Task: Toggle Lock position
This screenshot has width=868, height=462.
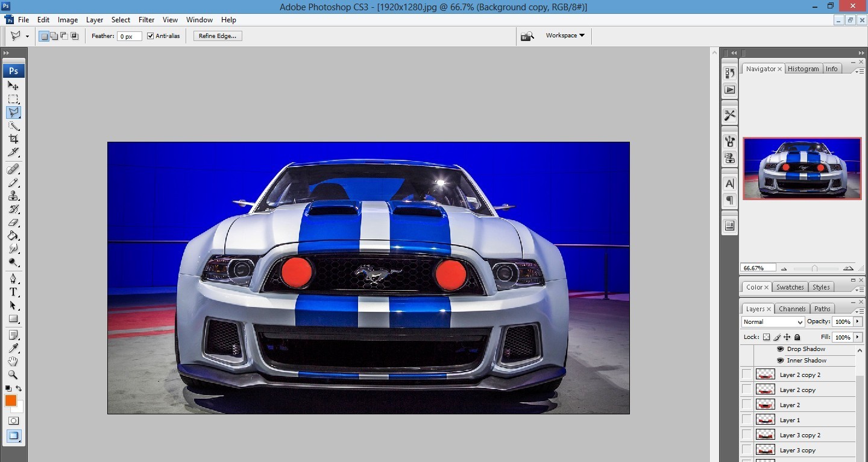Action: tap(787, 337)
